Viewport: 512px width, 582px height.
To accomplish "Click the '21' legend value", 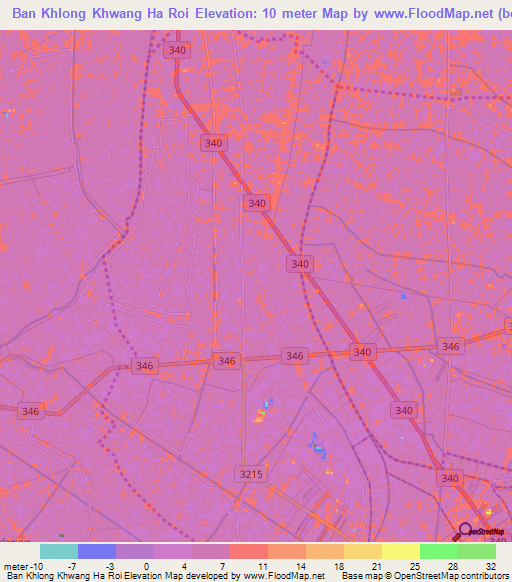I will pyautogui.click(x=377, y=567).
